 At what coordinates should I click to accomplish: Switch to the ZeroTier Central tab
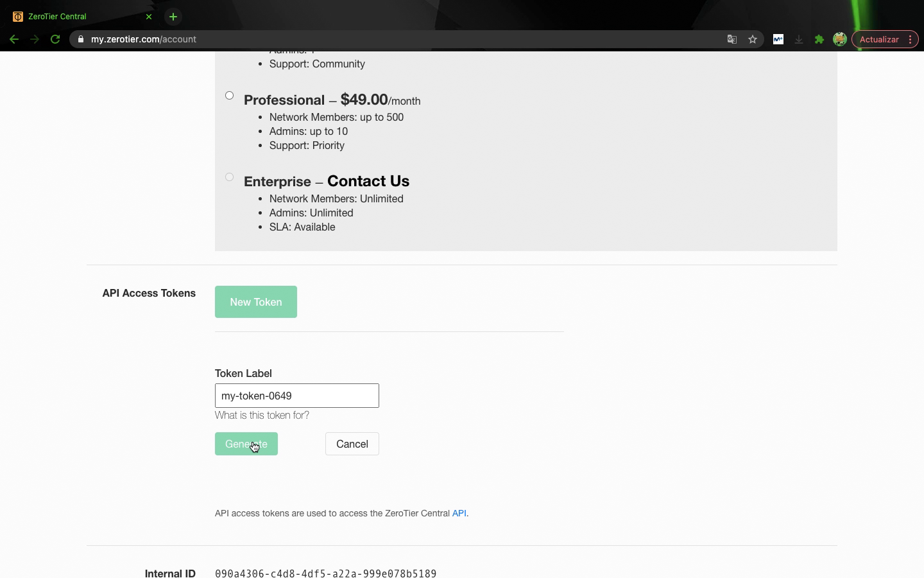(77, 17)
